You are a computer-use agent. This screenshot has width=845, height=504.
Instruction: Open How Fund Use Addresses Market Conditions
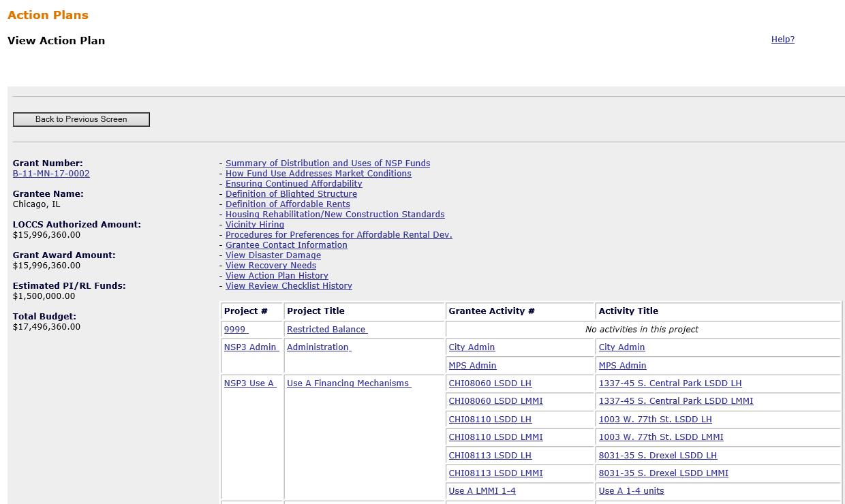pos(318,173)
